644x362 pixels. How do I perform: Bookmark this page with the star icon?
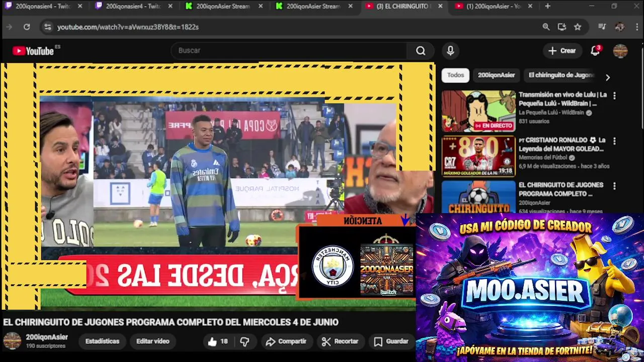[578, 27]
